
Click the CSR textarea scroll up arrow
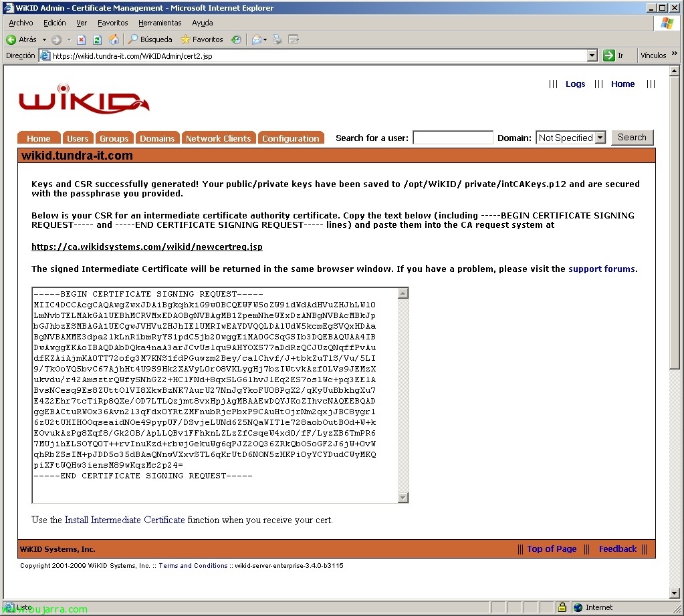pyautogui.click(x=403, y=293)
